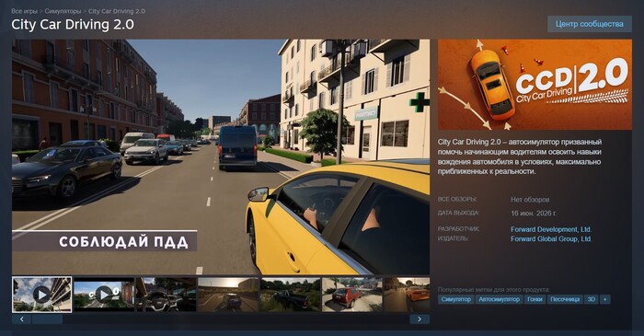Play the first trailer video thumbnail
The image size is (644, 336).
[x=42, y=295]
